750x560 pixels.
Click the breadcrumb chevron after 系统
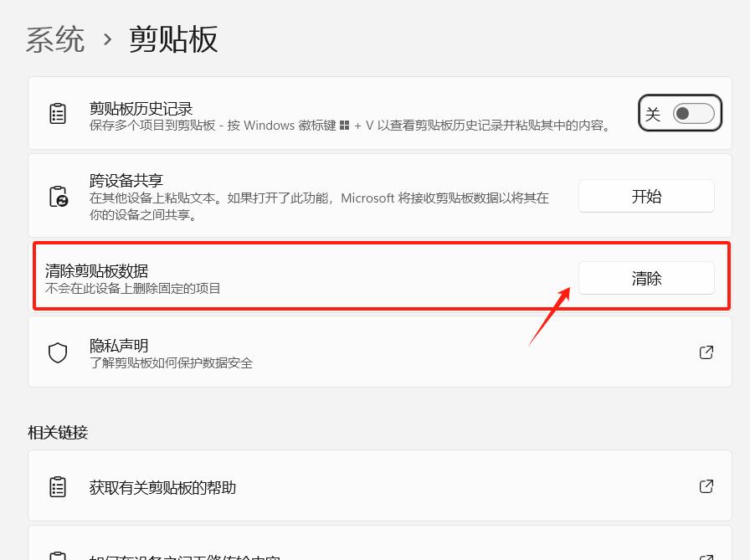click(108, 39)
